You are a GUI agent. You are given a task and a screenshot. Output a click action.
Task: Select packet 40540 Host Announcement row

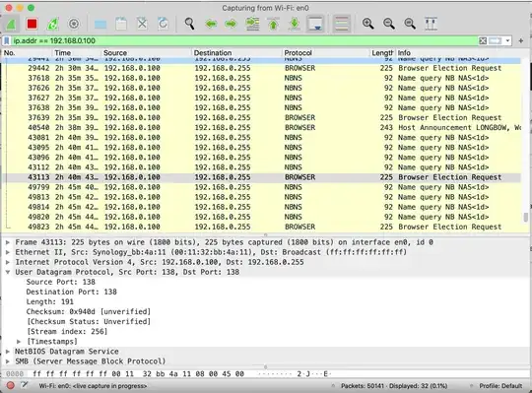point(262,127)
